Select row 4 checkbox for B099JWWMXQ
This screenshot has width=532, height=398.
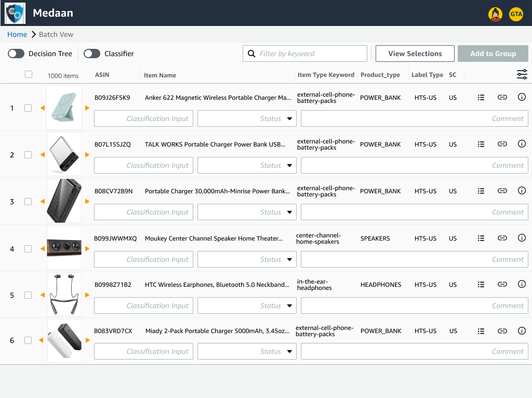(28, 249)
